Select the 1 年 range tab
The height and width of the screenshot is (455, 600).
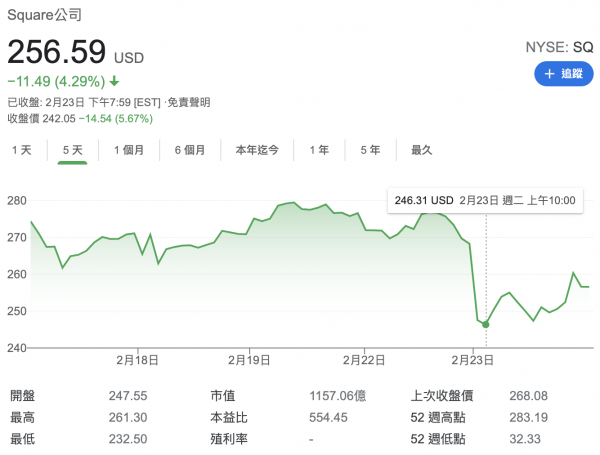coord(319,150)
